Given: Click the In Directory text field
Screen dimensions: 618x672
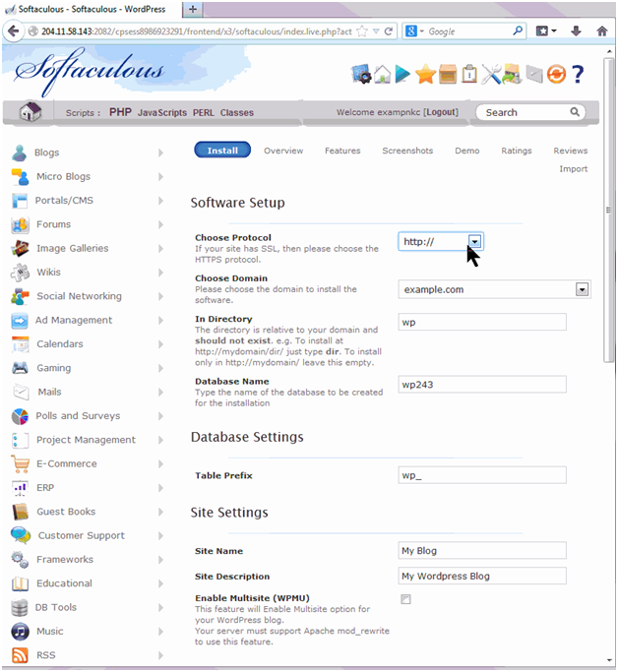Looking at the screenshot, I should click(x=482, y=322).
